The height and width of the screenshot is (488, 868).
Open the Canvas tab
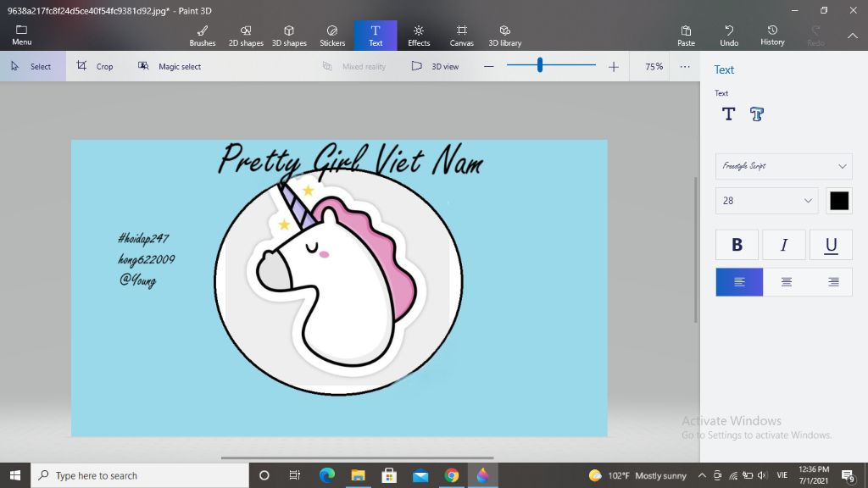tap(462, 36)
